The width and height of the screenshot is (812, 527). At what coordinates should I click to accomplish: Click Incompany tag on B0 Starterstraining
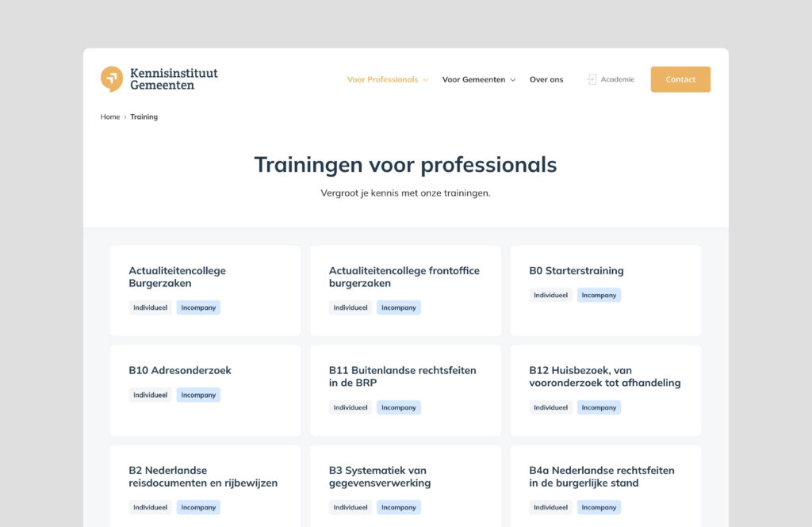(x=599, y=295)
